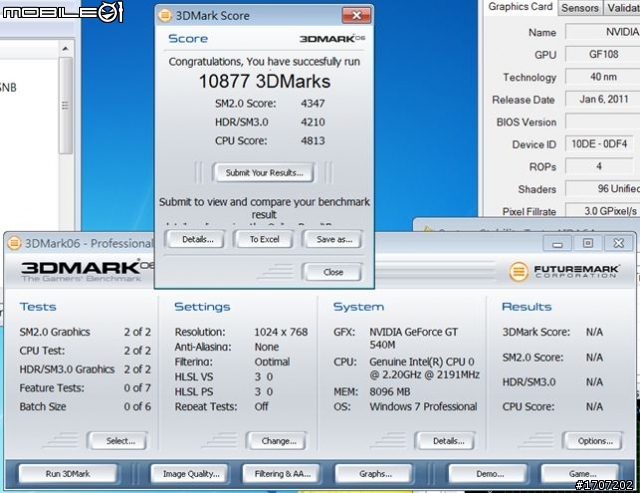
Task: Click the empty BIOS Version field
Action: pos(603,122)
